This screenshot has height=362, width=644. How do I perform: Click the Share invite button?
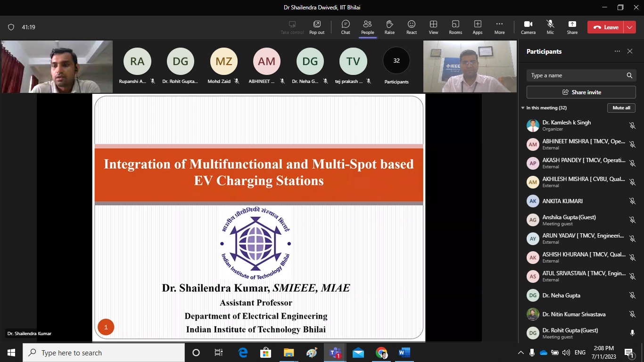(x=581, y=92)
